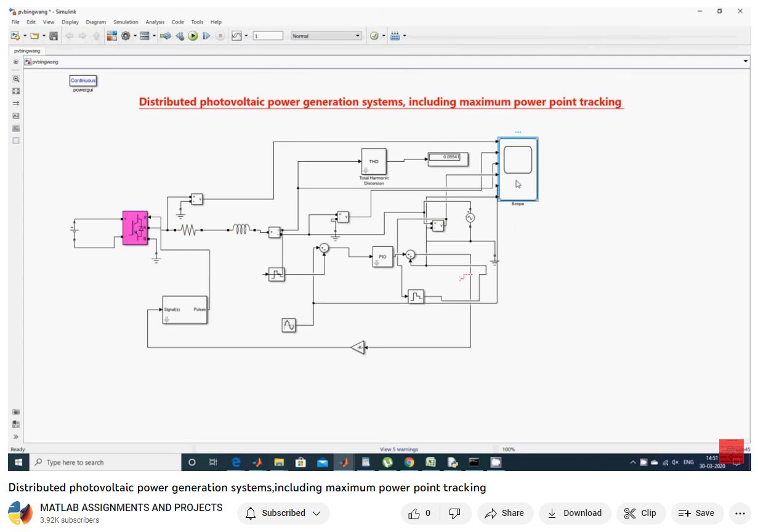Image resolution: width=758 pixels, height=532 pixels.
Task: Click the simulation stop time field
Action: (x=267, y=36)
